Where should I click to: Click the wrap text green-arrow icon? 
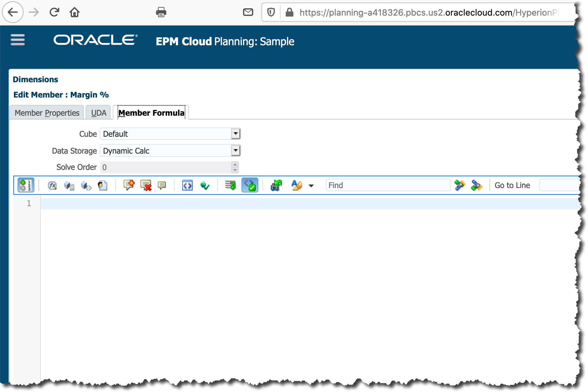click(230, 185)
